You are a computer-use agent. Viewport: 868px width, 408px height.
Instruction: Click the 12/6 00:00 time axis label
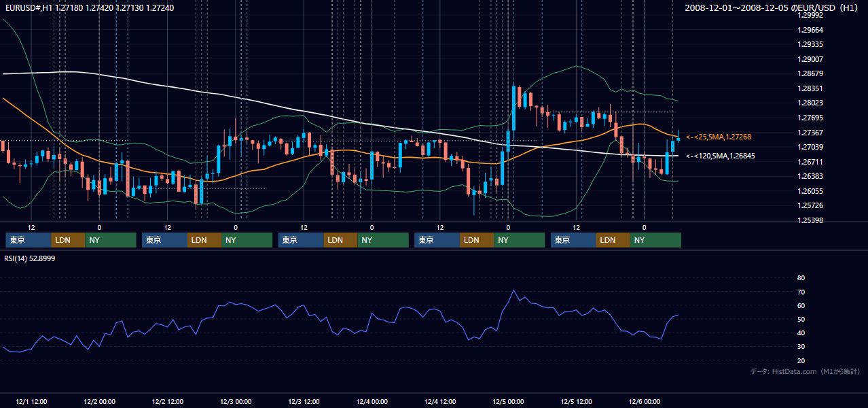[x=645, y=401]
